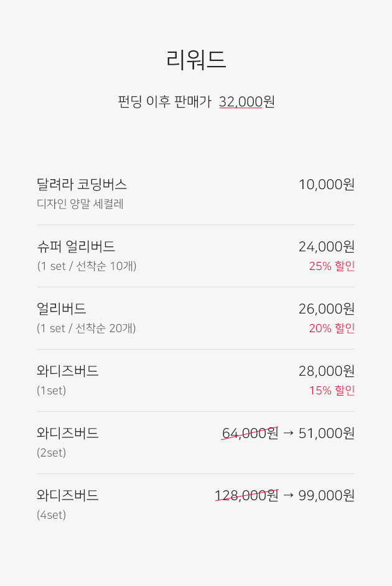
Task: Click the red 20% 할인 label
Action: [x=332, y=328]
